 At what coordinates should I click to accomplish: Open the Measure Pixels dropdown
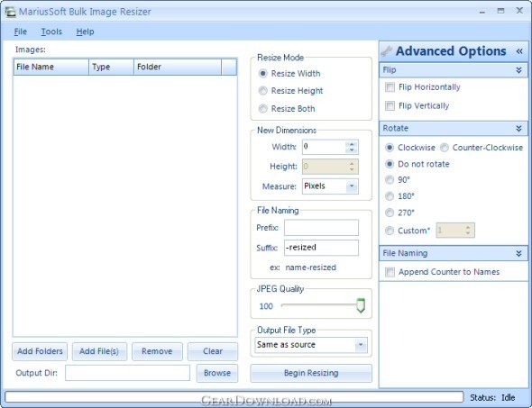tap(352, 186)
